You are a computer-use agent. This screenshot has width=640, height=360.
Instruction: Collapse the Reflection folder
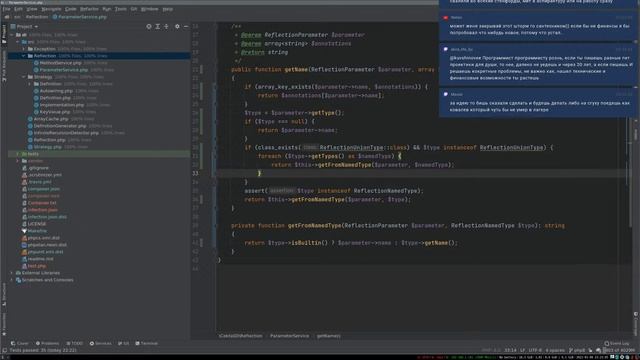(x=24, y=56)
